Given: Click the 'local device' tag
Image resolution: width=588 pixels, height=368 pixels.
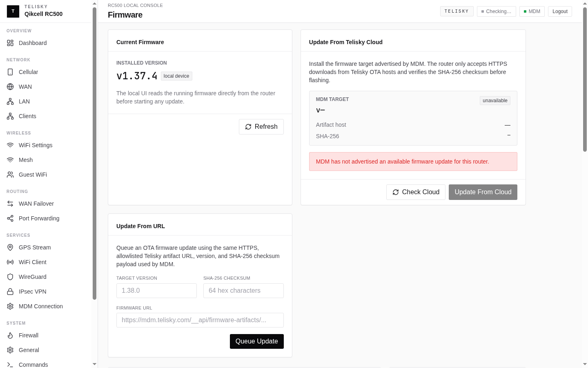Looking at the screenshot, I should (x=176, y=76).
